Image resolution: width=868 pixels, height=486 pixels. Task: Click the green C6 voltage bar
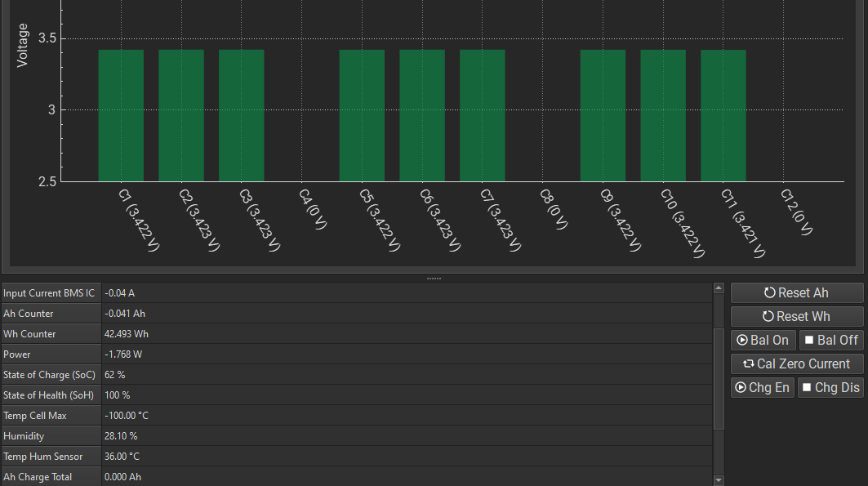pyautogui.click(x=422, y=116)
